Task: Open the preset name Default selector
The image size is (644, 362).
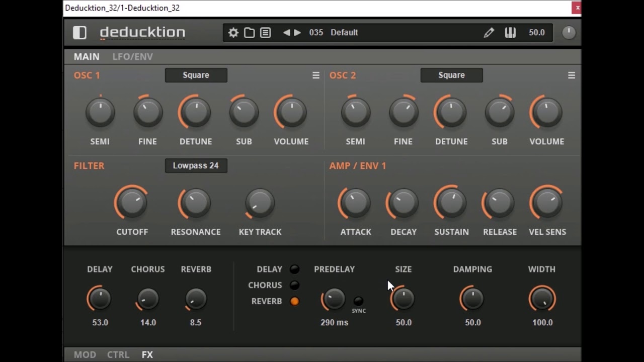Action: (x=345, y=33)
